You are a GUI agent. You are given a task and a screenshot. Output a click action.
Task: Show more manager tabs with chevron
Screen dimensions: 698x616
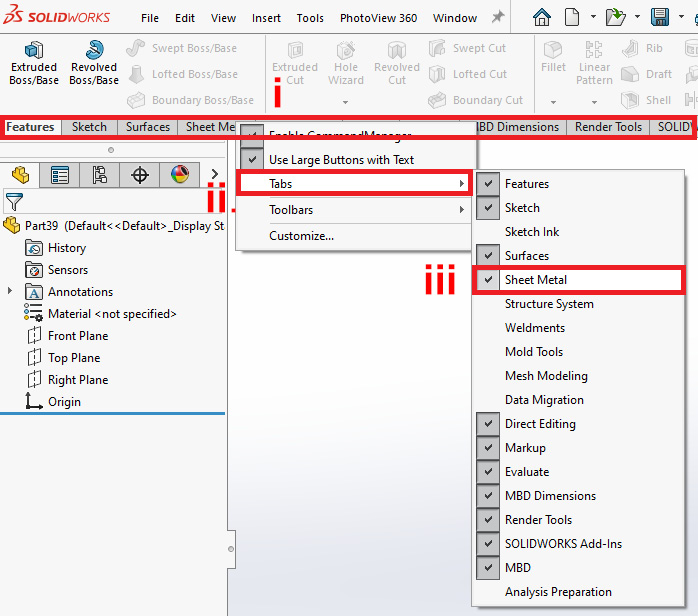pyautogui.click(x=215, y=174)
